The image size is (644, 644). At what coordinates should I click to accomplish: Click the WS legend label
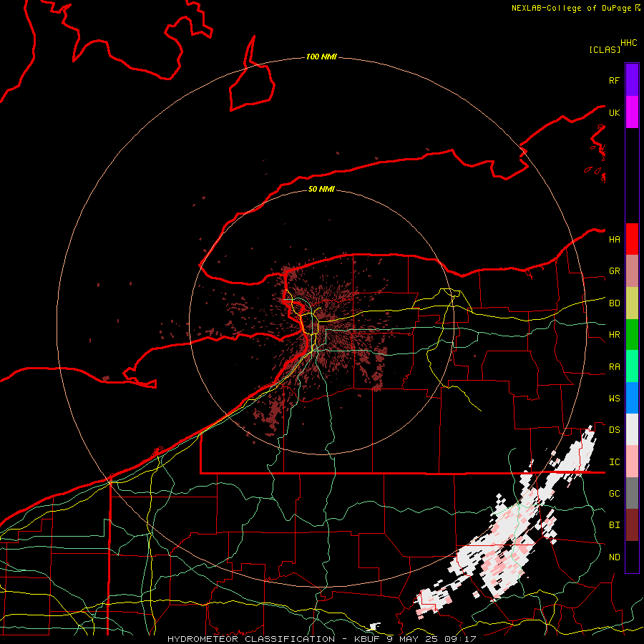[614, 399]
